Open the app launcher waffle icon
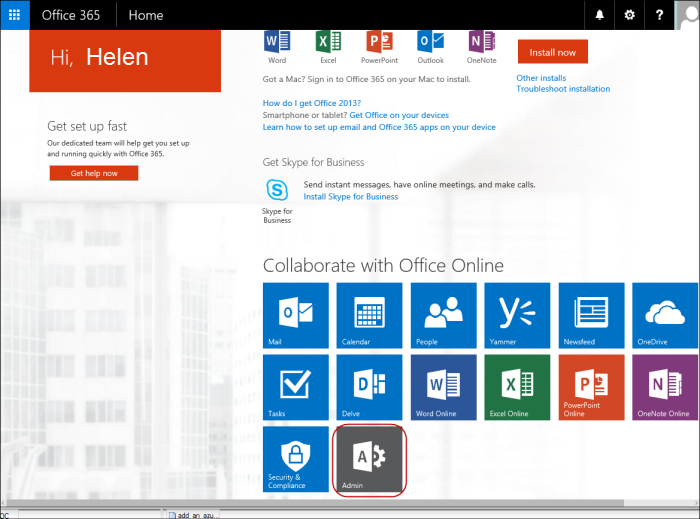The image size is (700, 519). click(15, 15)
